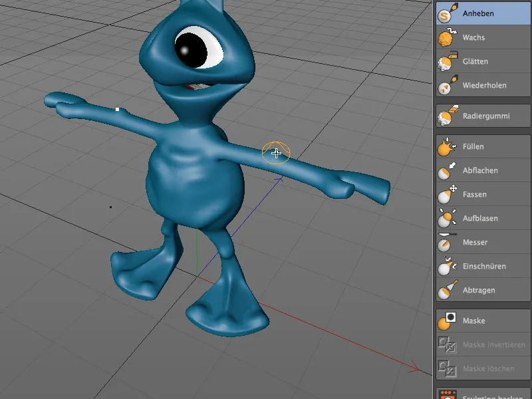Screen dimensions: 532x399
Task: Select the Wachs brush icon
Action: pyautogui.click(x=447, y=37)
